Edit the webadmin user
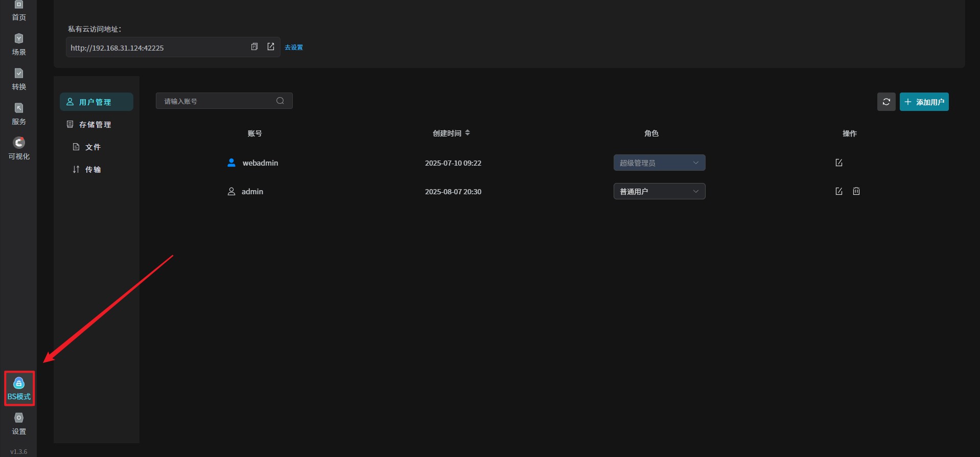Image resolution: width=980 pixels, height=457 pixels. (x=838, y=163)
